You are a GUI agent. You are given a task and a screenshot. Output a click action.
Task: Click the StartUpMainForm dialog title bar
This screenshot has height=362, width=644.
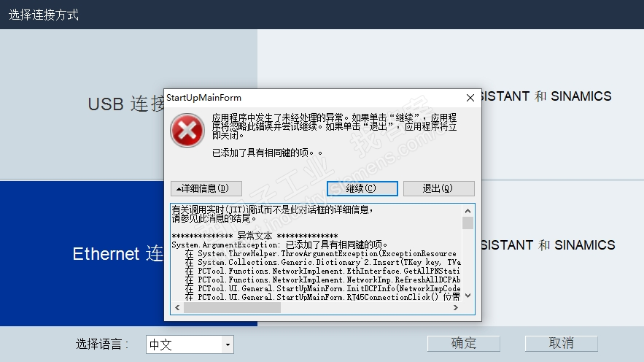click(312, 98)
